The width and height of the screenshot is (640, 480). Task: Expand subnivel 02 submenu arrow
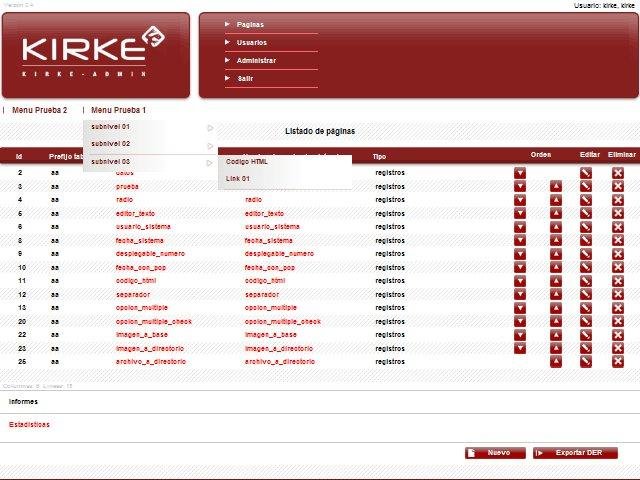210,146
